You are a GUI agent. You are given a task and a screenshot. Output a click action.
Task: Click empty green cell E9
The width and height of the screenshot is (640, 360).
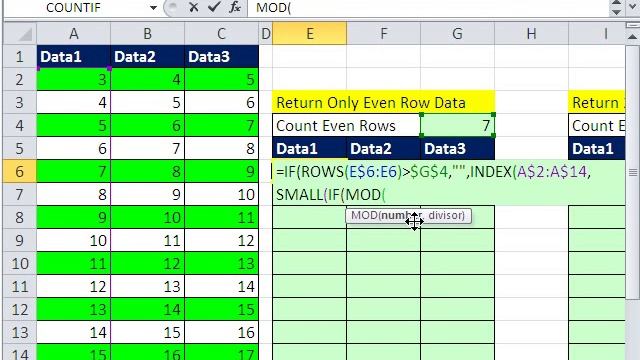[x=309, y=240]
